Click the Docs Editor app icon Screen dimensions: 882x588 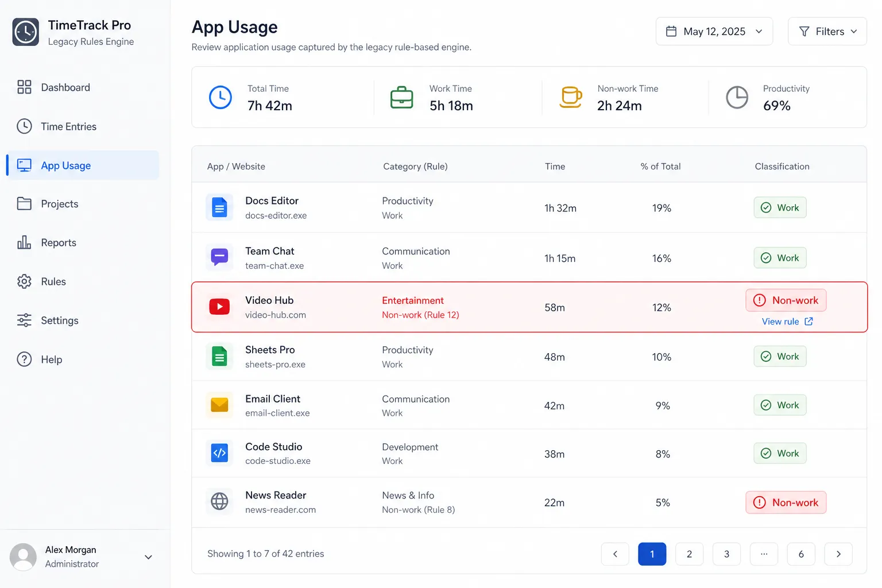(219, 207)
